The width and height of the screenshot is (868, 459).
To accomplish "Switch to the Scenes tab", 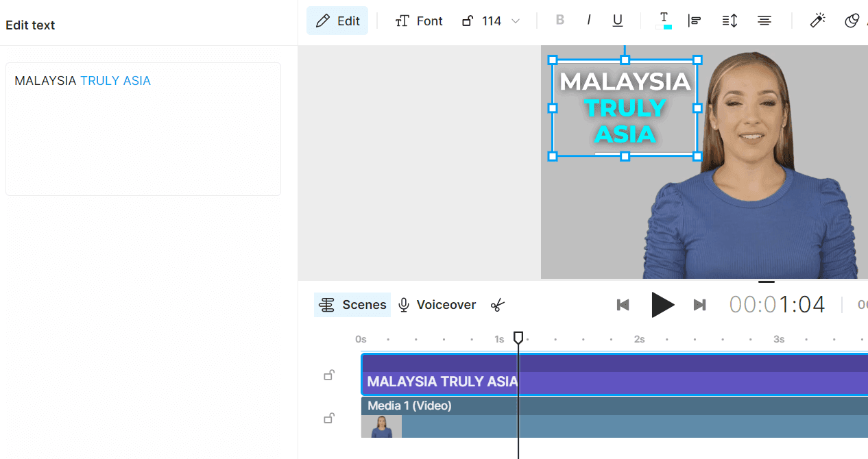I will click(352, 305).
